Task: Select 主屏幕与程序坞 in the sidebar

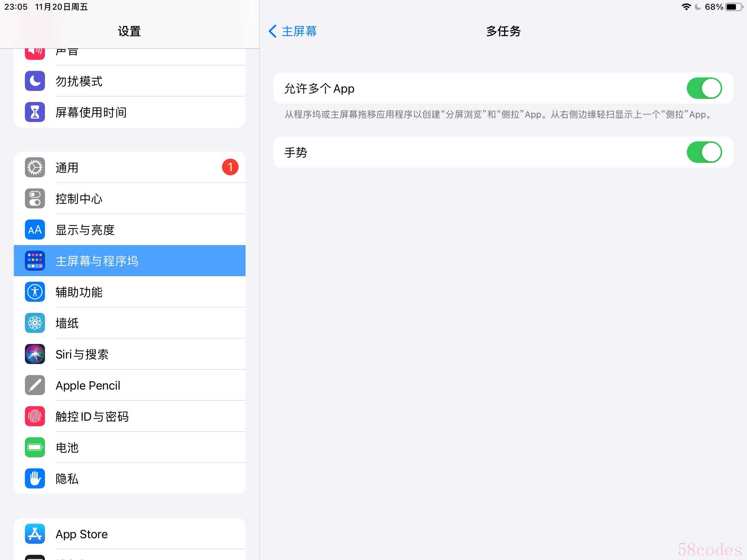Action: [130, 261]
